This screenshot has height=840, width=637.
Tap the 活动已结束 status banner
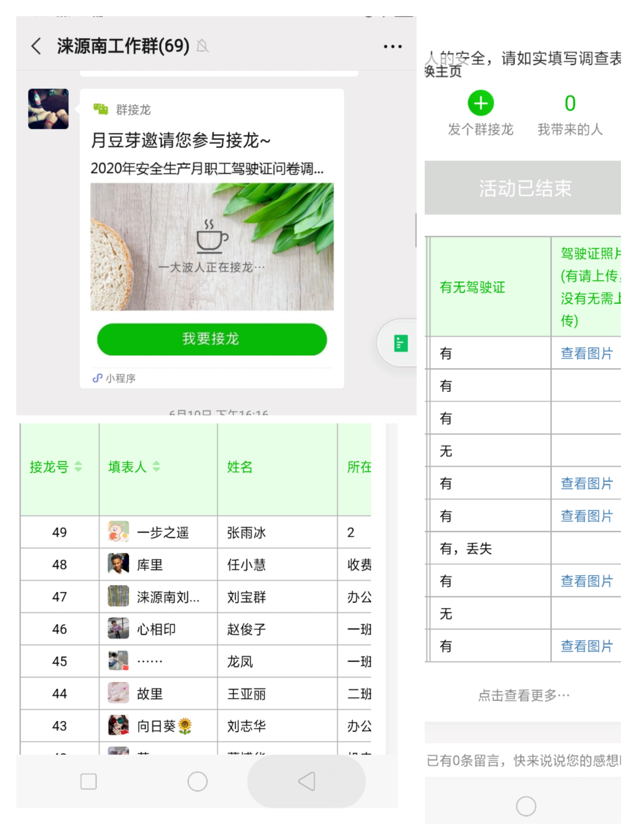[523, 188]
